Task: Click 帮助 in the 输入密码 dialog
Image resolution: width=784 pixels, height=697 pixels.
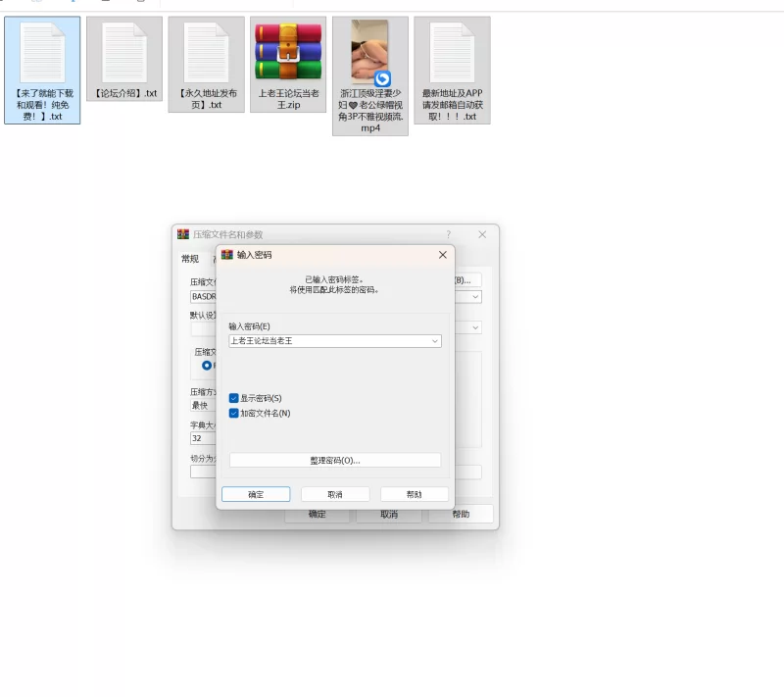Action: pos(414,494)
